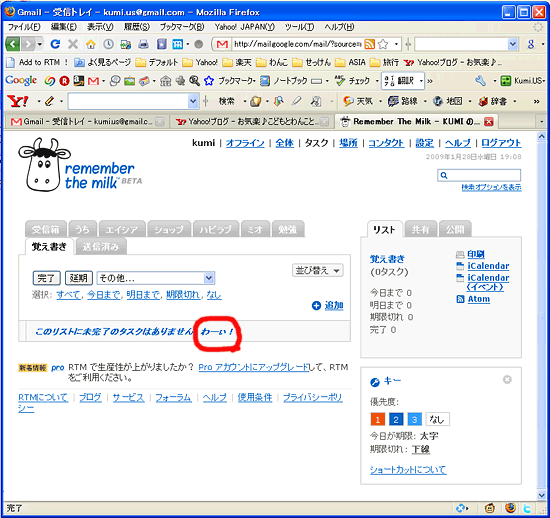Open the back/forward history dropdown arrow
Screen dimensions: 550x518
point(40,44)
